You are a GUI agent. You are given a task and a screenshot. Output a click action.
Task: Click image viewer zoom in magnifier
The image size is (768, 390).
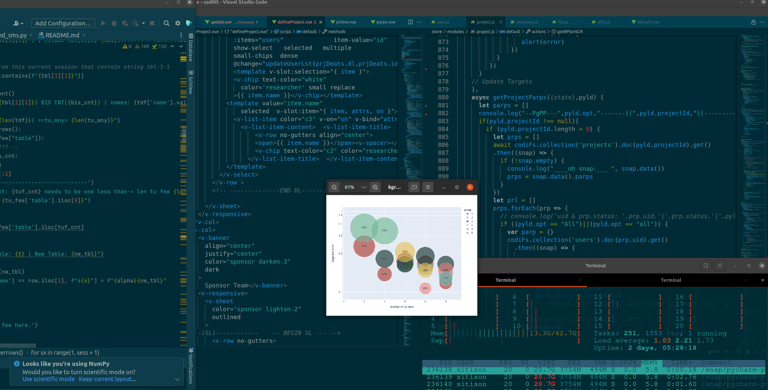(375, 187)
